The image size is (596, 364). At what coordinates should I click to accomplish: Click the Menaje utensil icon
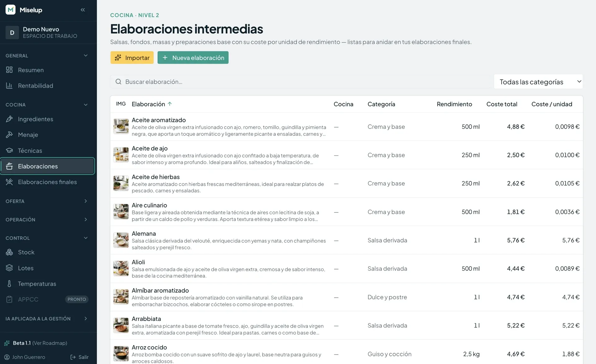coord(9,135)
